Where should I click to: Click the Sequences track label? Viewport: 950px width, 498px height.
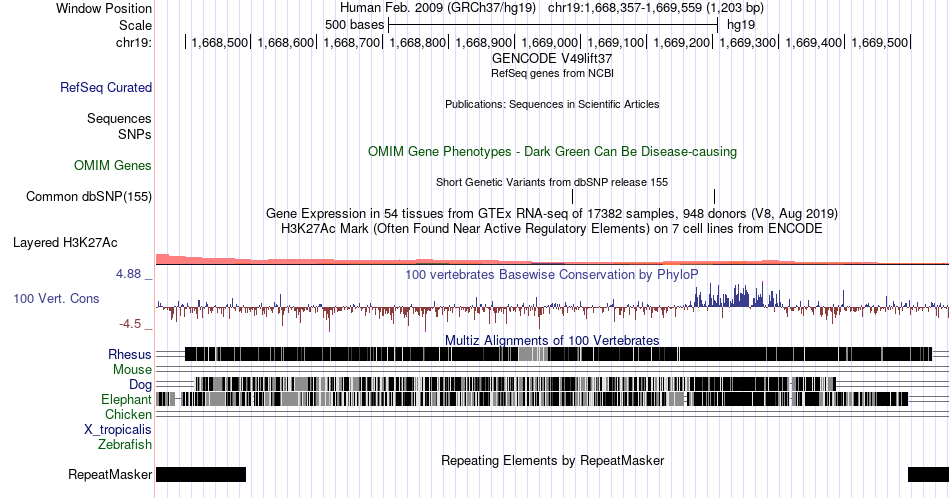119,118
